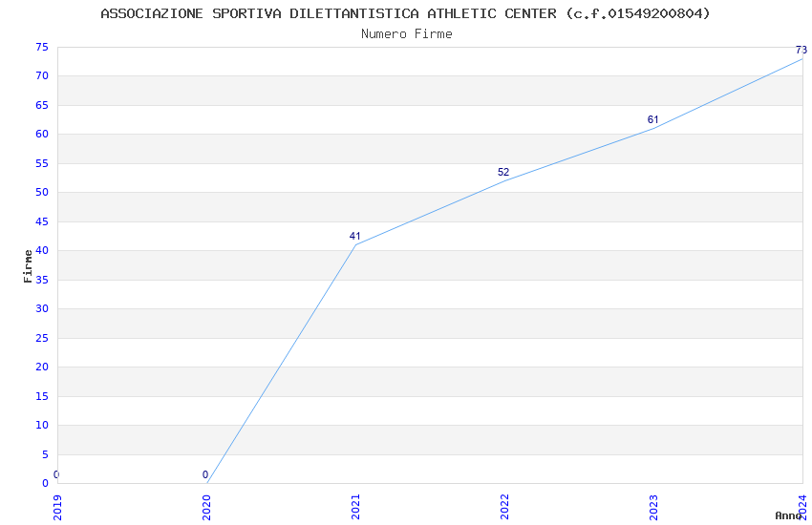Select the 50 tick on the vertical axis
This screenshot has width=812, height=525.
(41, 192)
